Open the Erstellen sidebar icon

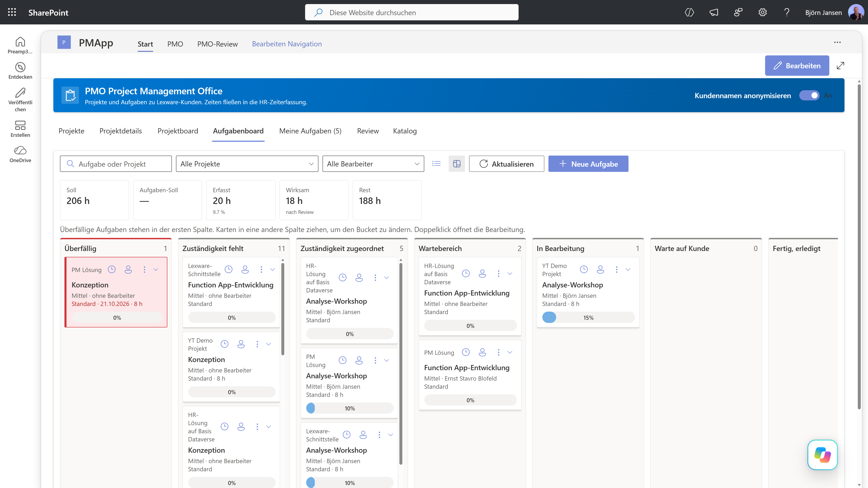pos(20,129)
